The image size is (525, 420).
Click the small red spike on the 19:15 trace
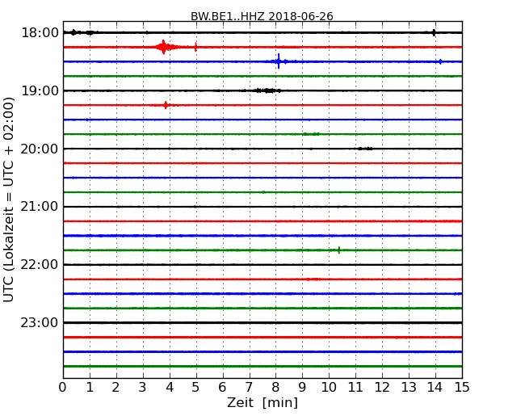tap(166, 105)
